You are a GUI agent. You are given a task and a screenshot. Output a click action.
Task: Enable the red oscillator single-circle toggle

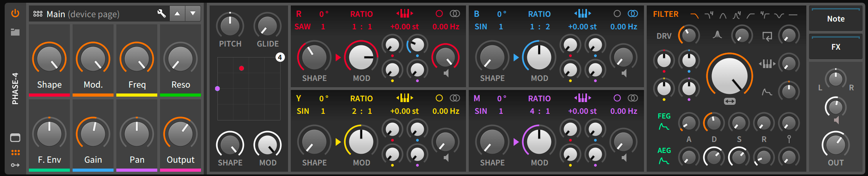[x=439, y=14]
